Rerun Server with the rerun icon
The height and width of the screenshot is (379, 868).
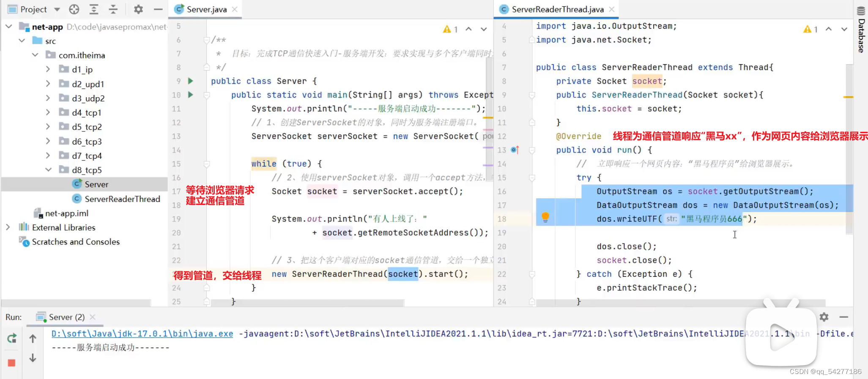(x=12, y=338)
